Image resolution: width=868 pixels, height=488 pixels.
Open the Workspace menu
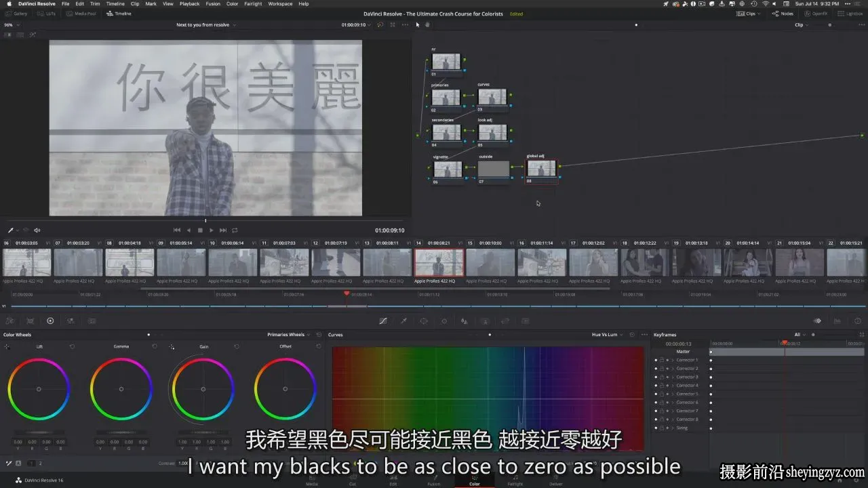[x=280, y=3]
